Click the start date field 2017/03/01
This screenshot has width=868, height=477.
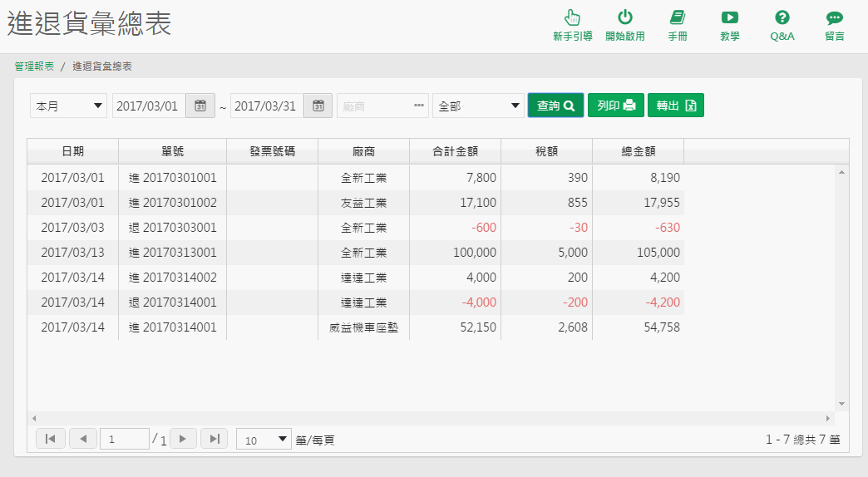click(x=149, y=106)
